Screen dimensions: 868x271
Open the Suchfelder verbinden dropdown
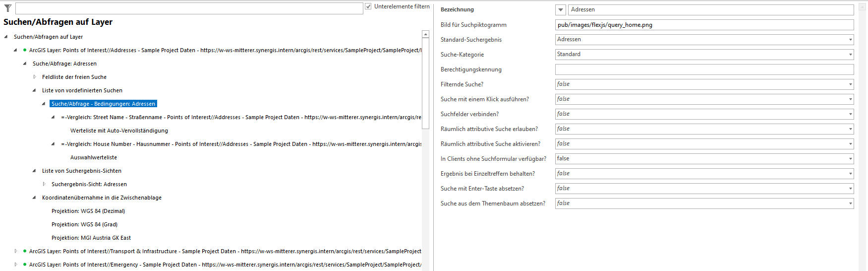click(x=850, y=114)
